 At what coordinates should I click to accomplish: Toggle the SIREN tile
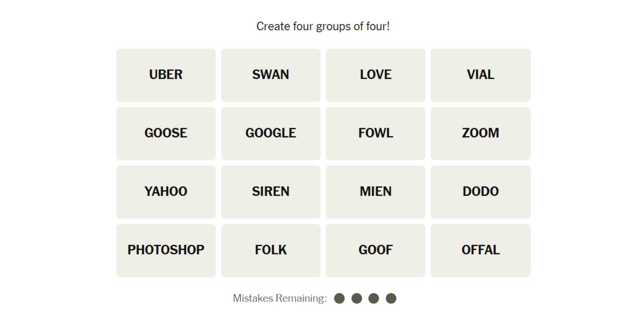tap(270, 192)
